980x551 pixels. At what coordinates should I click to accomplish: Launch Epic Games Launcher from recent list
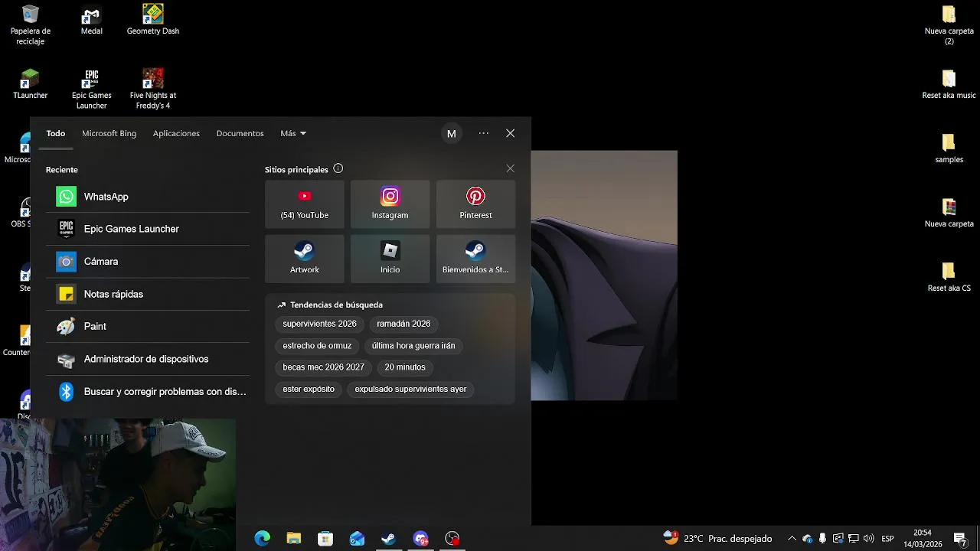click(148, 229)
